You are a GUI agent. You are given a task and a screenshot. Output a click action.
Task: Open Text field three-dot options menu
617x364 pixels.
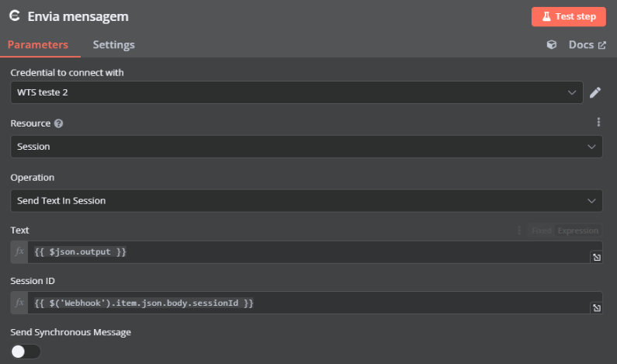coord(520,231)
